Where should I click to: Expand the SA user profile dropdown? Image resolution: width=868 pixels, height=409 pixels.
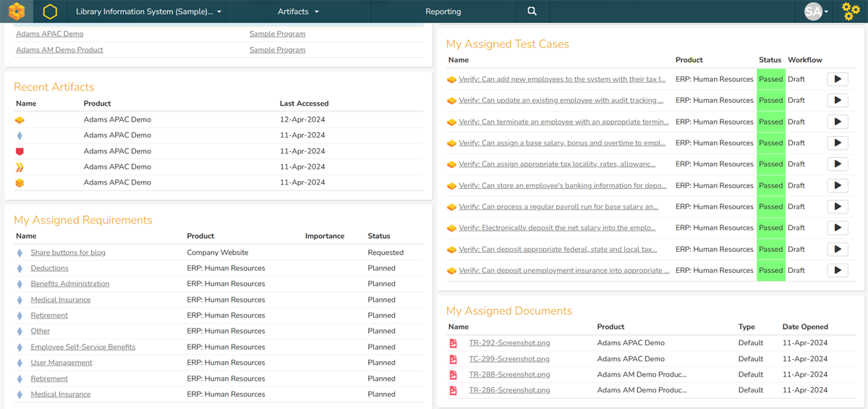(817, 12)
